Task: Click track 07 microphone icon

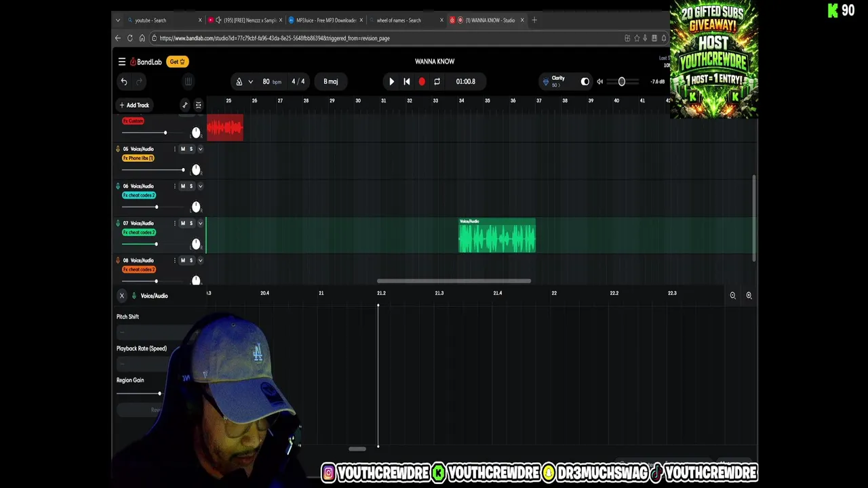Action: pyautogui.click(x=117, y=224)
